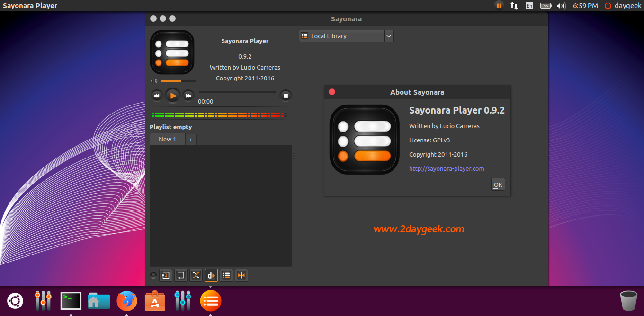The image size is (644, 316).
Task: Click the 'Playlist empty' label
Action: (171, 127)
